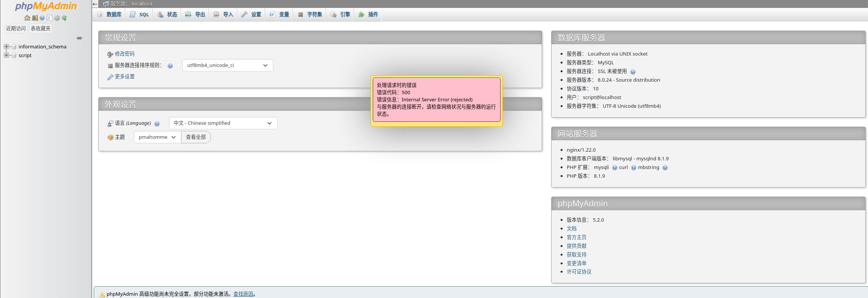Click the Home house icon in sidebar
The image size is (868, 298).
pyautogui.click(x=27, y=18)
